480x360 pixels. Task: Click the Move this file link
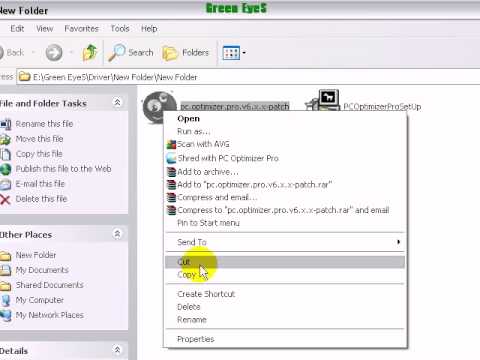(x=39, y=139)
